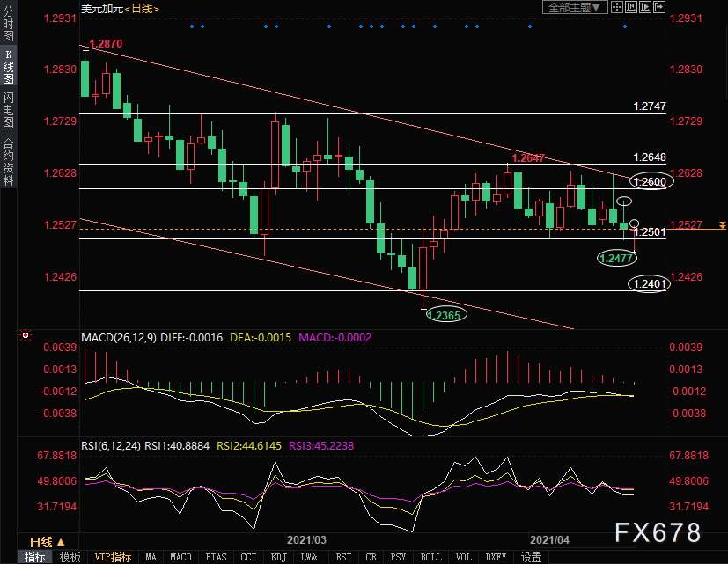Click the orange price marker arrow icon

(x=722, y=225)
